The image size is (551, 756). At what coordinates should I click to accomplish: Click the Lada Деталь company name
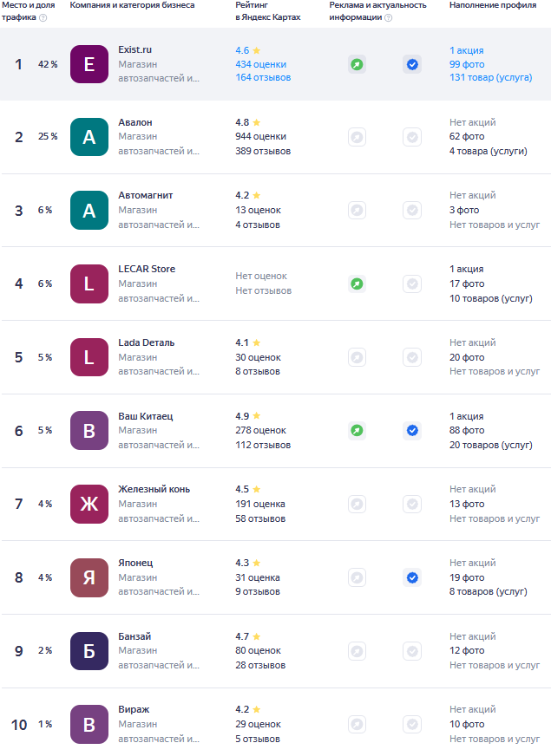click(146, 342)
